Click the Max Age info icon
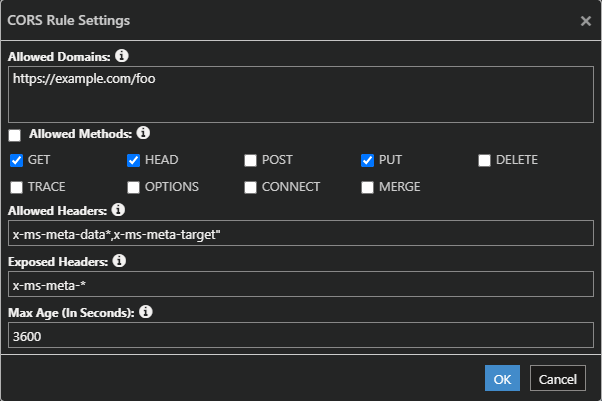 click(146, 312)
